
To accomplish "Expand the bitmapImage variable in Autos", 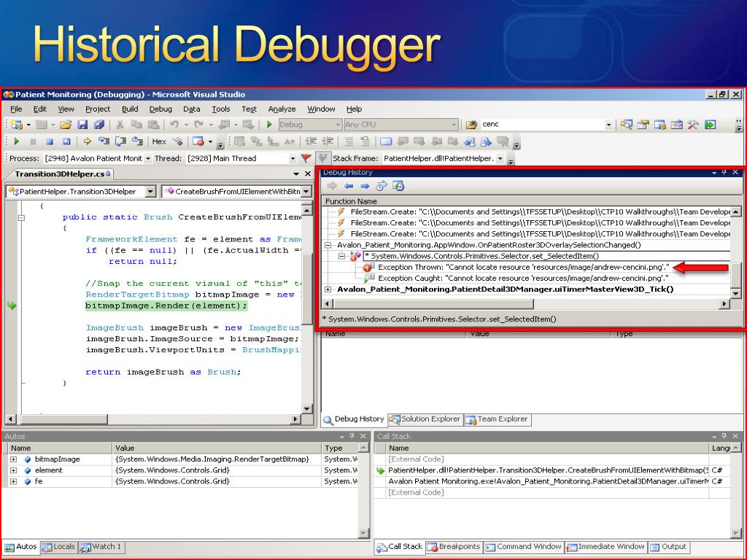I will (x=13, y=459).
